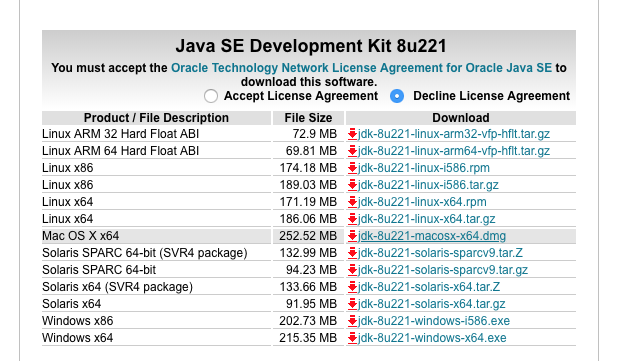Click red download arrow for linux-x64.rpm
641x361 pixels.
[x=352, y=202]
